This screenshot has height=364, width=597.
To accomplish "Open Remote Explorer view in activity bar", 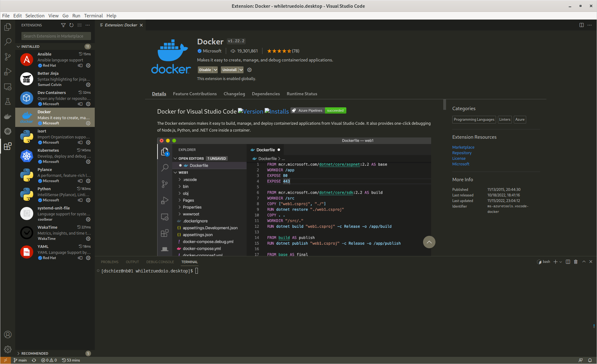I will tap(8, 87).
